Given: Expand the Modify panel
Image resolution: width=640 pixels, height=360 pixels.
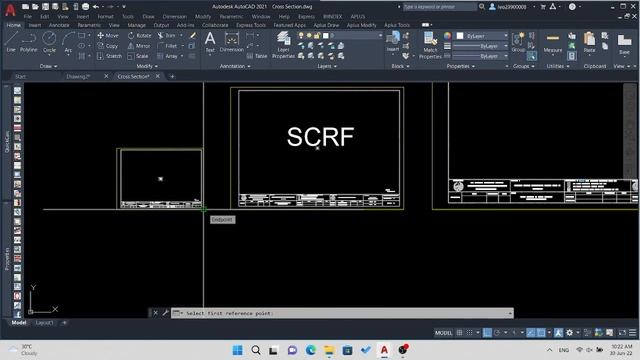Looking at the screenshot, I should coord(147,66).
